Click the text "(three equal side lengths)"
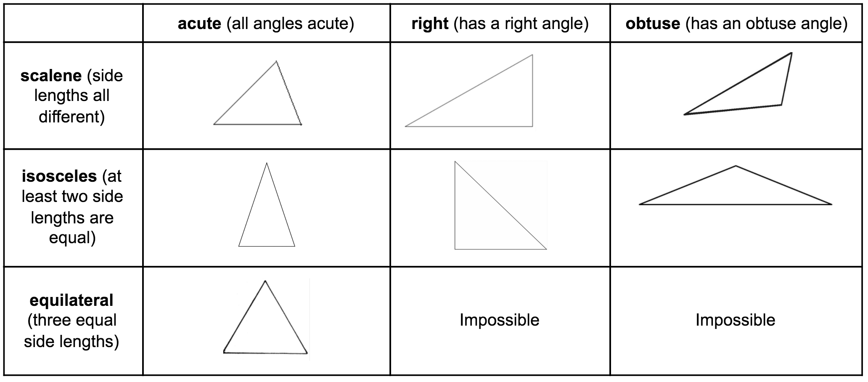Viewport: 868px width, 382px height. (x=71, y=331)
